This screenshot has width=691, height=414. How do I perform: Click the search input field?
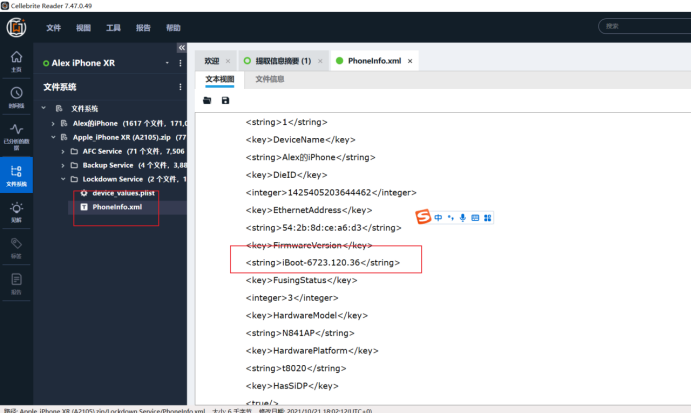click(x=646, y=26)
